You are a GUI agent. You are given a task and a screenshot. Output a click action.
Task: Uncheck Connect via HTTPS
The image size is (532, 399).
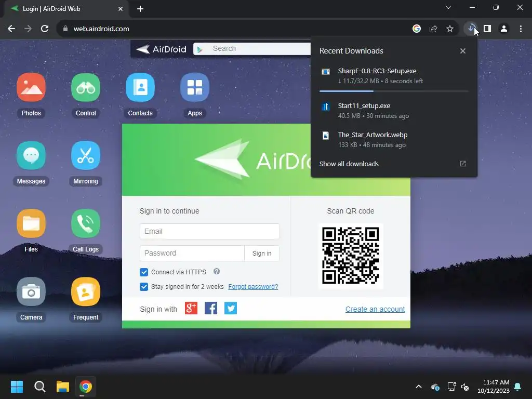coord(144,272)
